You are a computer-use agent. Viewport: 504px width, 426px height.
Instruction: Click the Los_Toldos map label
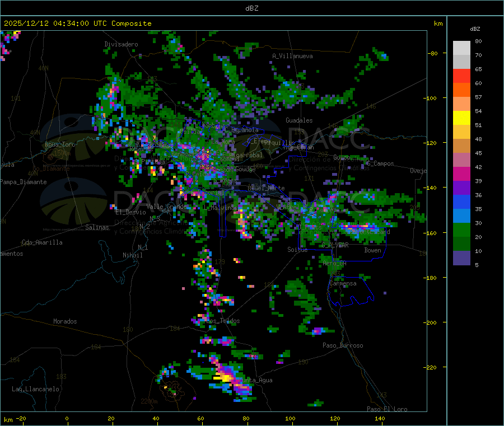click(x=223, y=321)
